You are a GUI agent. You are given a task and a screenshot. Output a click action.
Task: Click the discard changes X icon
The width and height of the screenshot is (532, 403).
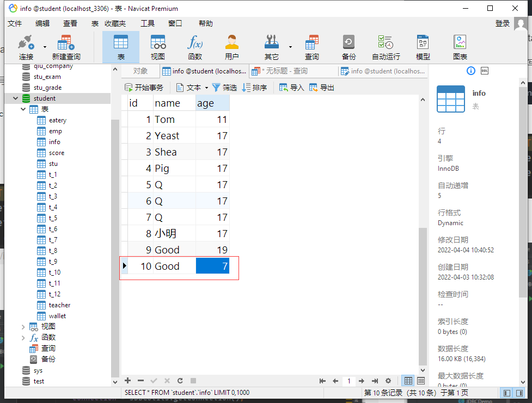coord(167,381)
